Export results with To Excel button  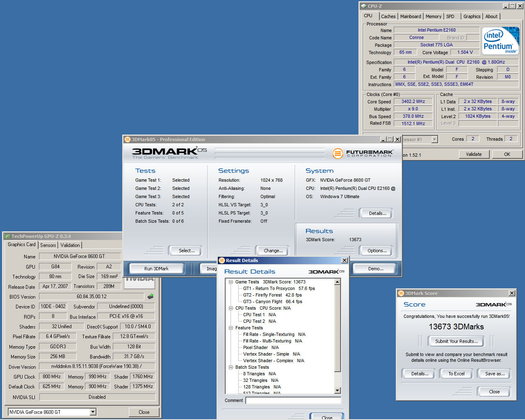(457, 374)
